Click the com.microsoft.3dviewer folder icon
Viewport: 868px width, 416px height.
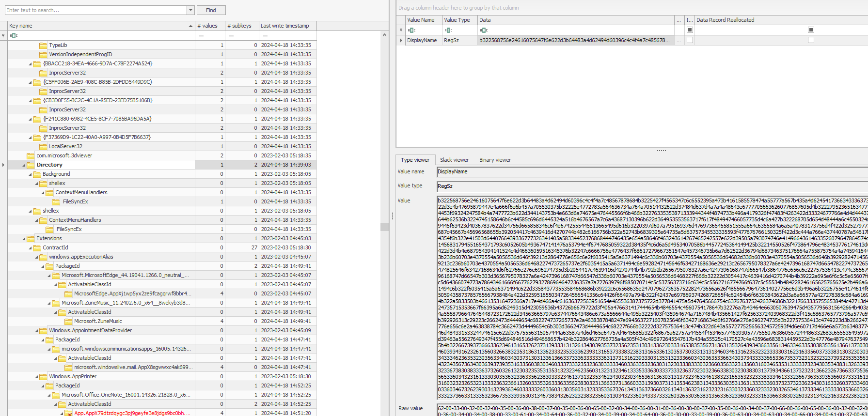(x=31, y=155)
